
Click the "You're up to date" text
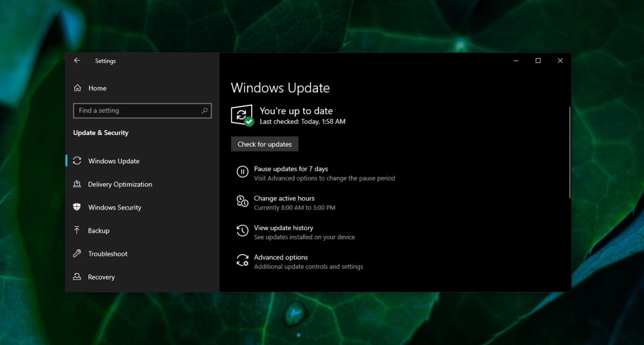(296, 111)
